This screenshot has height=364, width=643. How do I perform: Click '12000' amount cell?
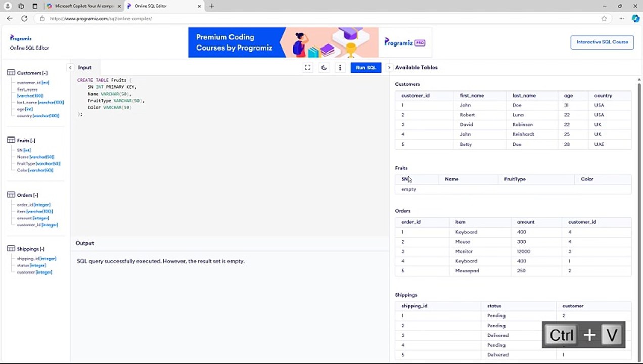(524, 251)
